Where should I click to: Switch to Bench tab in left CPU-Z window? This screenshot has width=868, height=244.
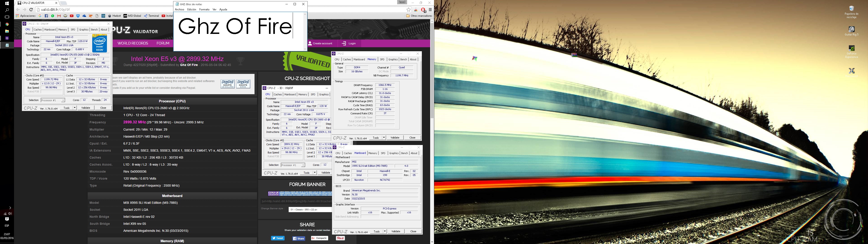[x=94, y=30]
